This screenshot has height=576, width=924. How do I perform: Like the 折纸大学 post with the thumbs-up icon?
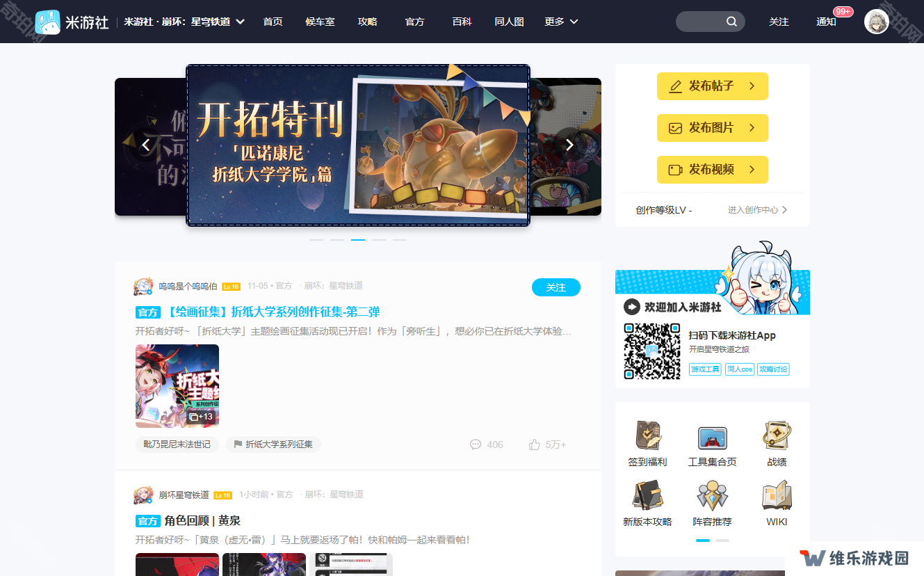[535, 444]
